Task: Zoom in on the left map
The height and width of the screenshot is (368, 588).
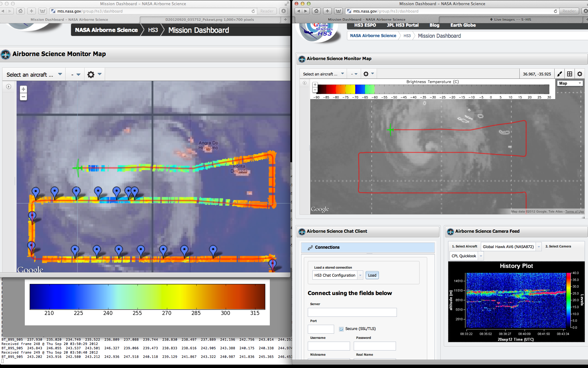Action: 23,89
